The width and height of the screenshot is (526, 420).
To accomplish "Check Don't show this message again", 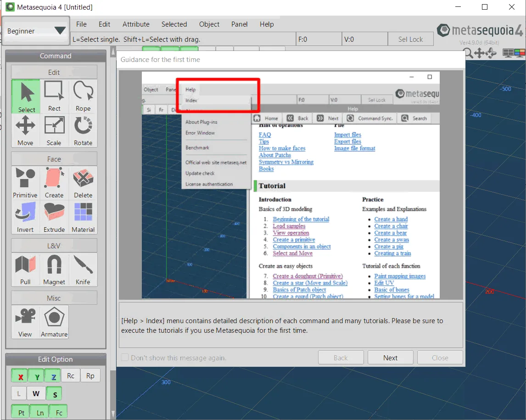I will [124, 358].
